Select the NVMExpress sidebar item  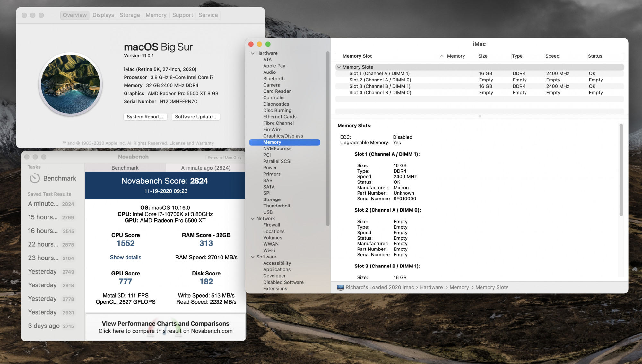click(x=277, y=149)
